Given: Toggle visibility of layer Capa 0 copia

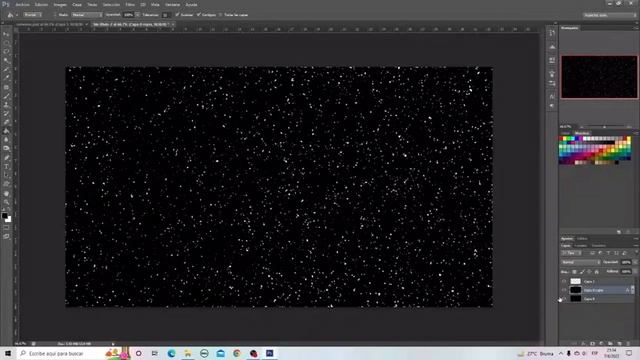Looking at the screenshot, I should (564, 290).
